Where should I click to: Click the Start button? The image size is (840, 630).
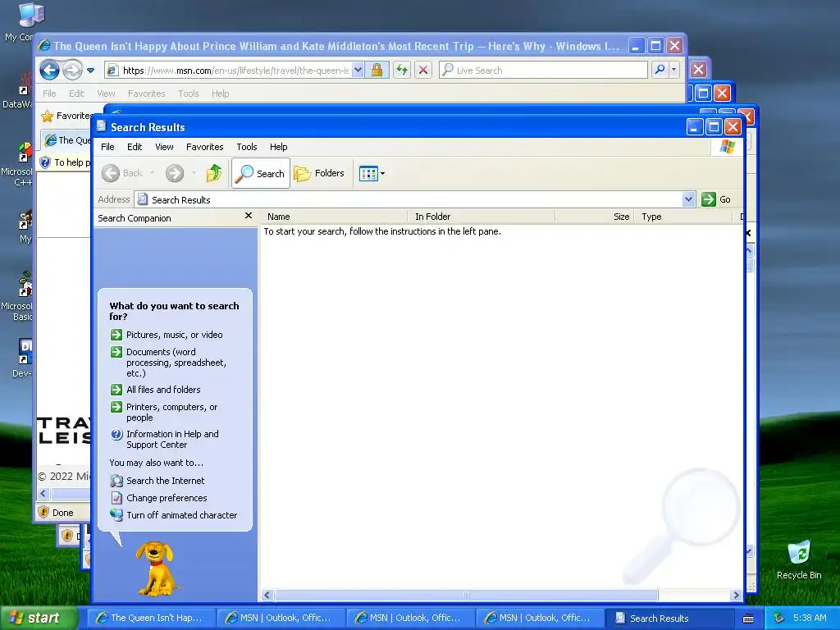click(x=39, y=619)
